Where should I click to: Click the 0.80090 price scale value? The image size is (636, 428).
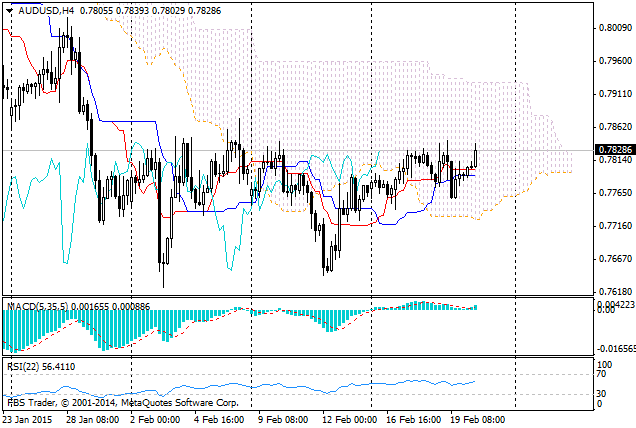[615, 28]
